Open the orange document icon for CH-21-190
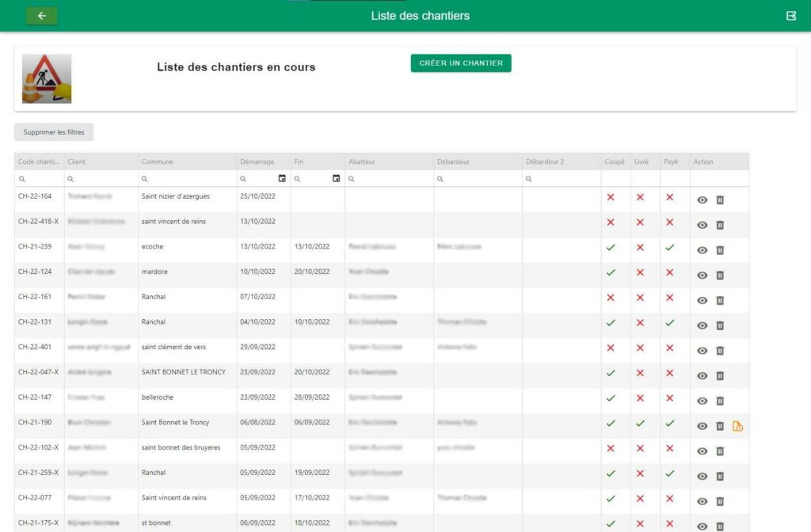The image size is (811, 532). click(737, 426)
